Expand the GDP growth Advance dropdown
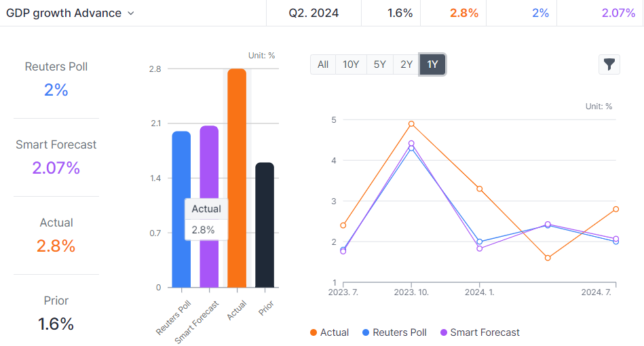 point(131,14)
